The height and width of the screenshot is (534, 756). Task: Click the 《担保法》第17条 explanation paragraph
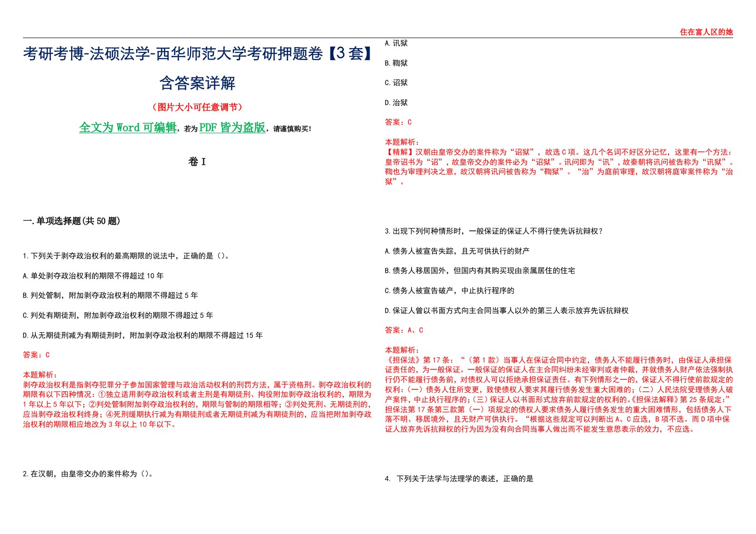pos(559,395)
